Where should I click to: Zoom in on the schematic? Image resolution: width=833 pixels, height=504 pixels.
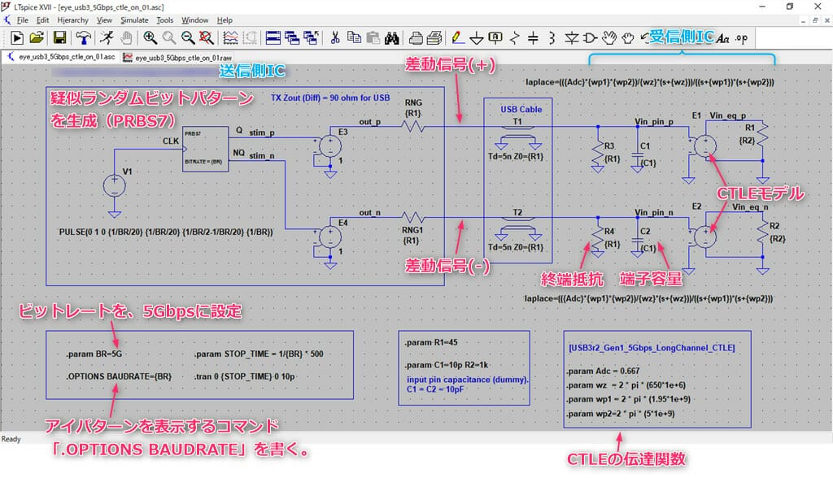(x=150, y=37)
